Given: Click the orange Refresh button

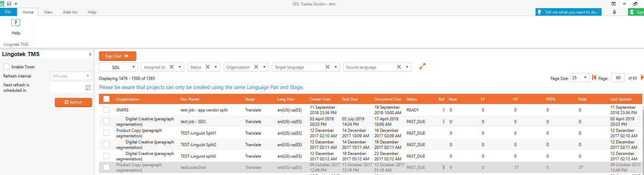Looking at the screenshot, I should tap(73, 102).
